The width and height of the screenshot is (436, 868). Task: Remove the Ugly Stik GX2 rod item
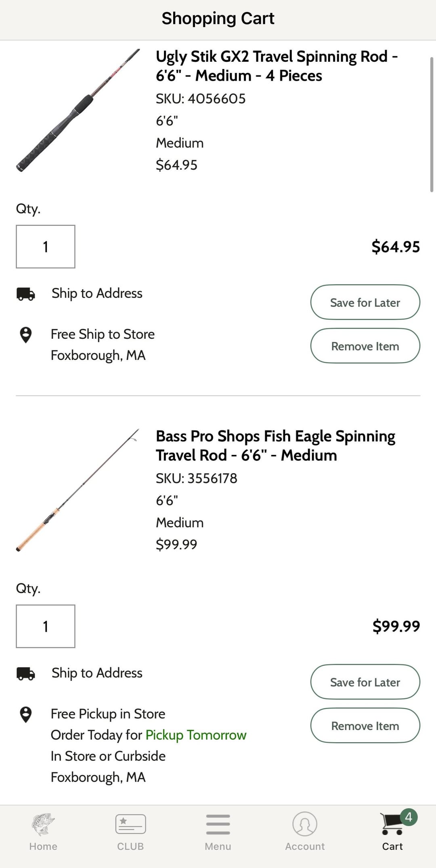click(365, 346)
